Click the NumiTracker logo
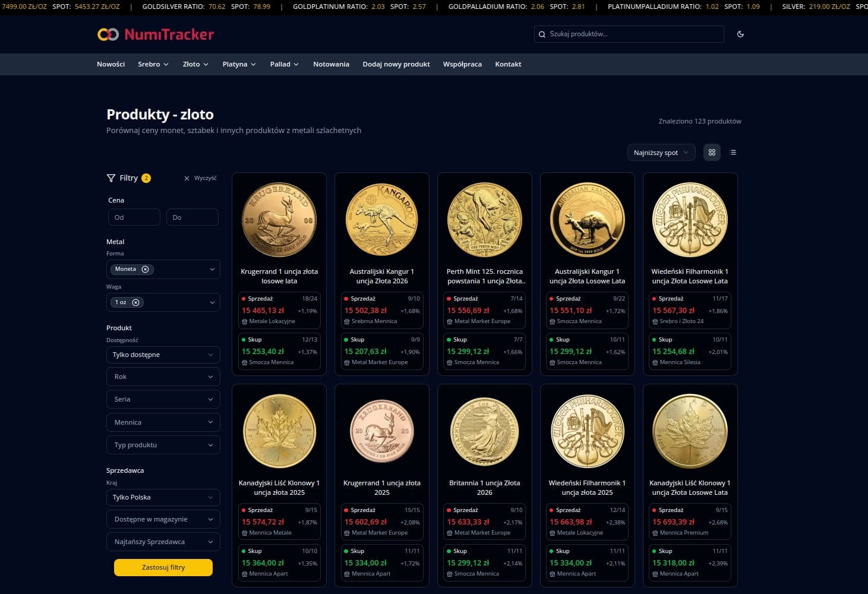 tap(156, 34)
